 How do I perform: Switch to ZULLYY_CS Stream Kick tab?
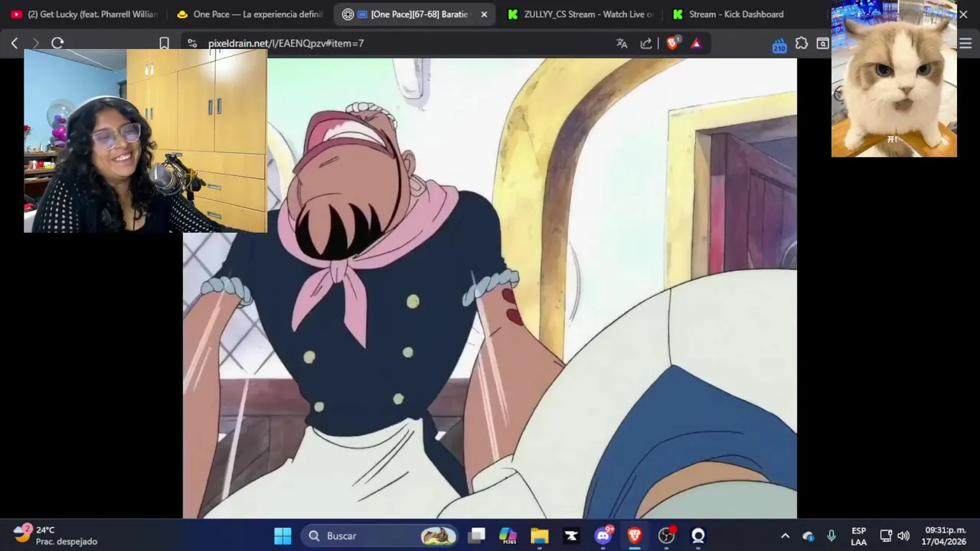click(581, 14)
